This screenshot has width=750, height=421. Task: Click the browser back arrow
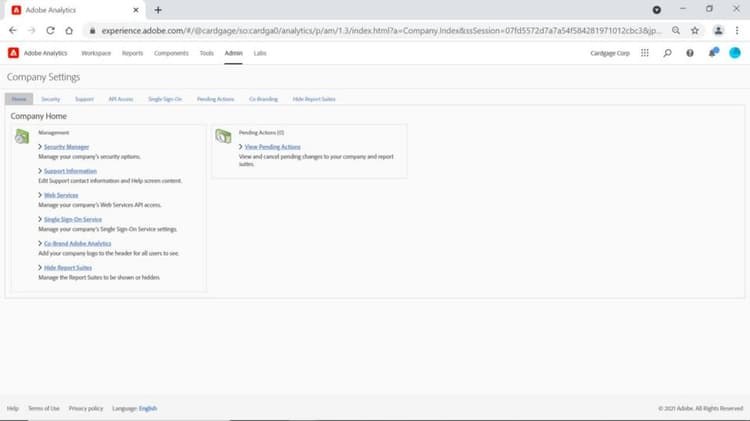pyautogui.click(x=13, y=31)
